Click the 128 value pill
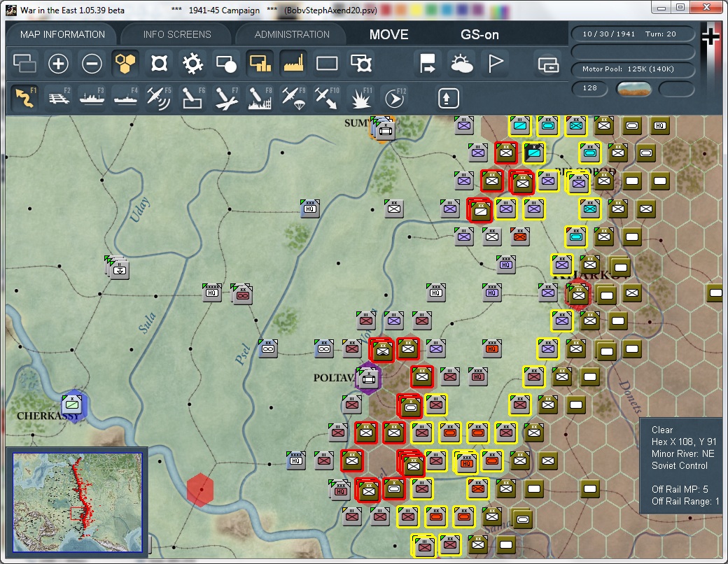 pyautogui.click(x=589, y=88)
